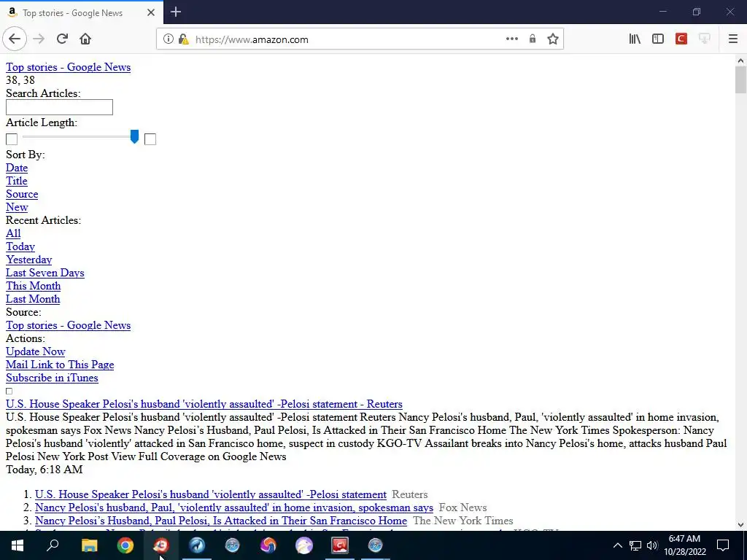Bookmark this page with the star icon

click(553, 39)
